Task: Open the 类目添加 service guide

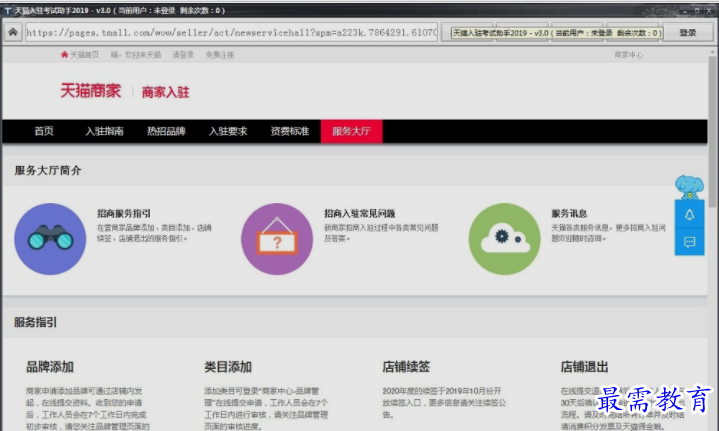Action: pyautogui.click(x=228, y=367)
